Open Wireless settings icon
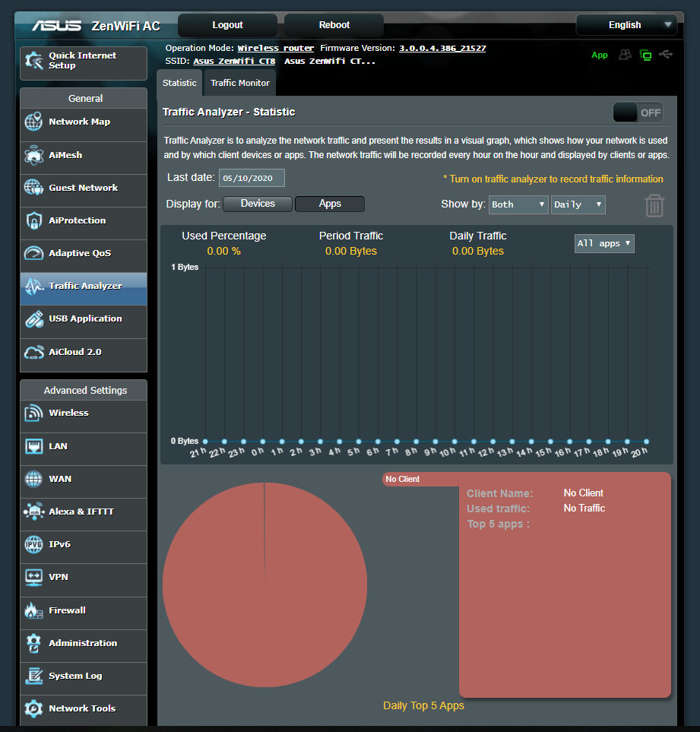 pos(33,413)
